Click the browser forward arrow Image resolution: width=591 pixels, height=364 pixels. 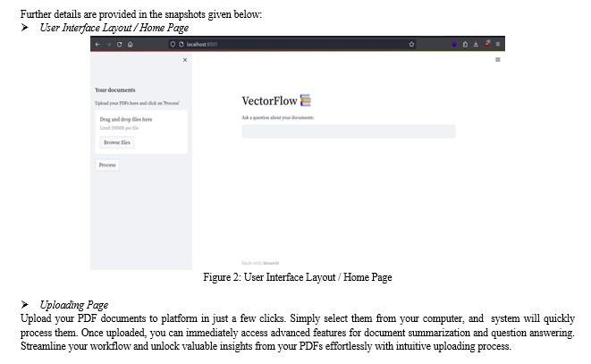click(x=108, y=45)
